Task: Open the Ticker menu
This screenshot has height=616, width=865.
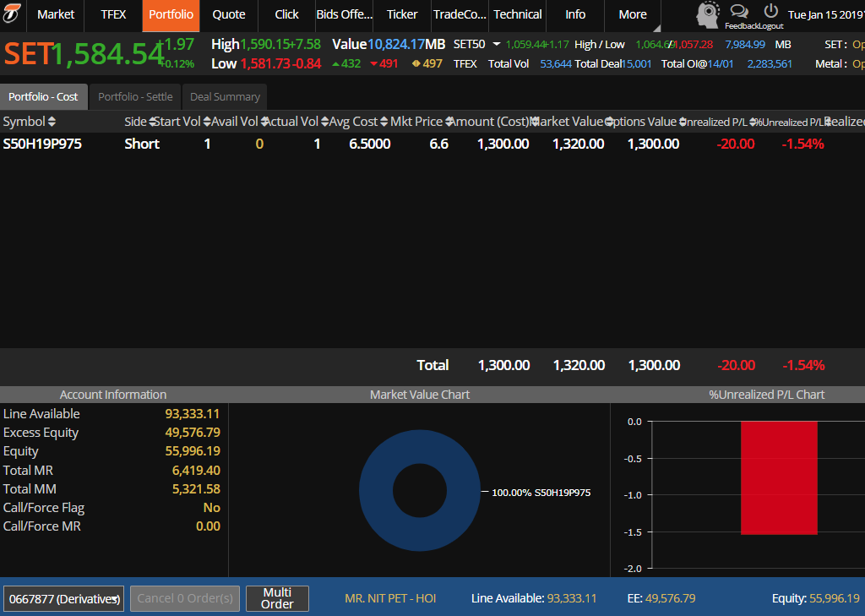Action: (402, 14)
